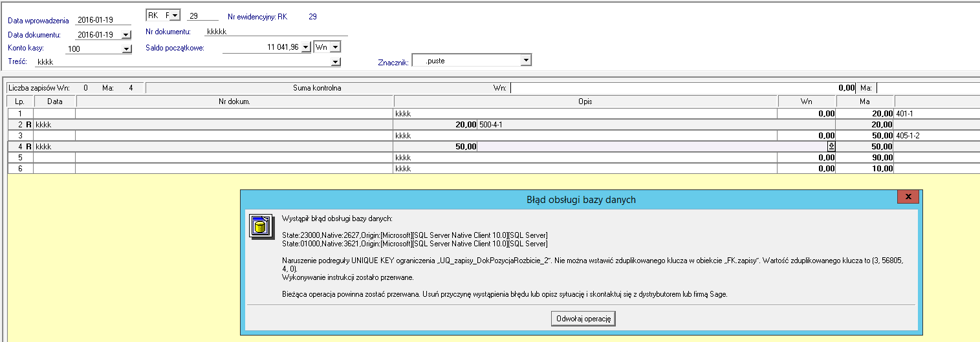Close the database error dialog
This screenshot has height=342, width=980.
[x=908, y=197]
